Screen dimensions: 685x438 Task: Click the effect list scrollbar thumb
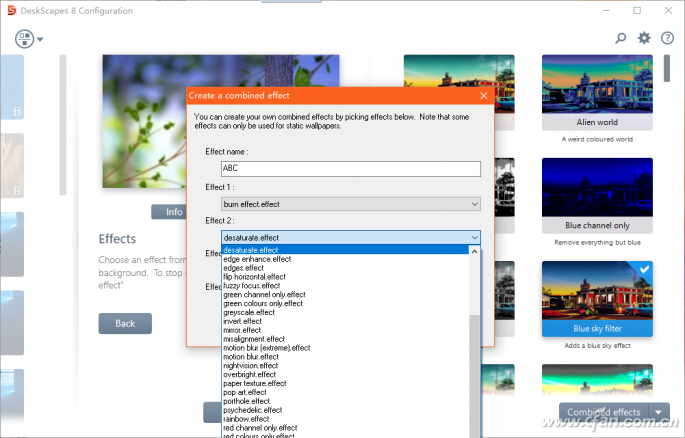click(474, 376)
